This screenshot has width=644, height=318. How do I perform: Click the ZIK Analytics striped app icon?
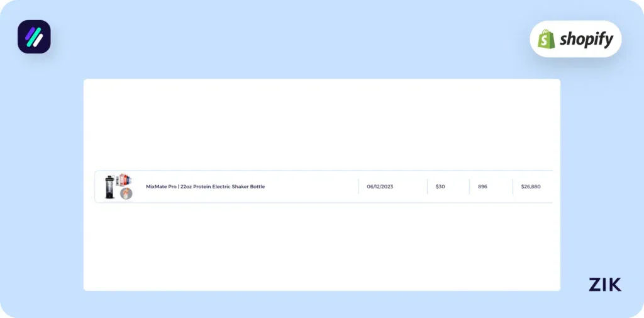click(34, 37)
